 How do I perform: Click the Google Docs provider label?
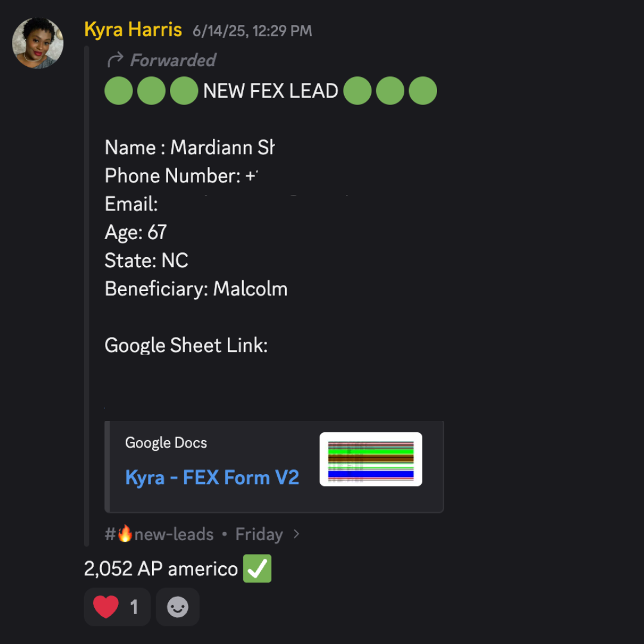[166, 442]
